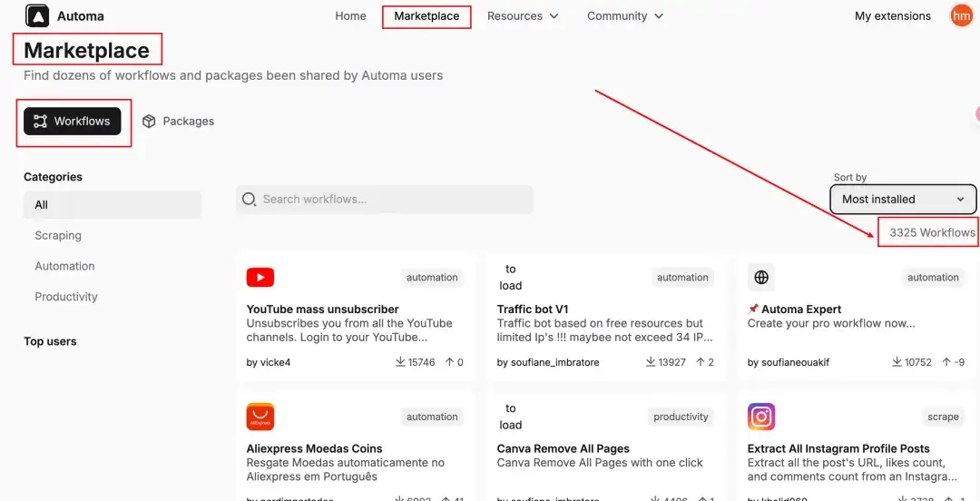Open the Traffic bot V1 workflow
Image resolution: width=980 pixels, height=501 pixels.
(533, 309)
